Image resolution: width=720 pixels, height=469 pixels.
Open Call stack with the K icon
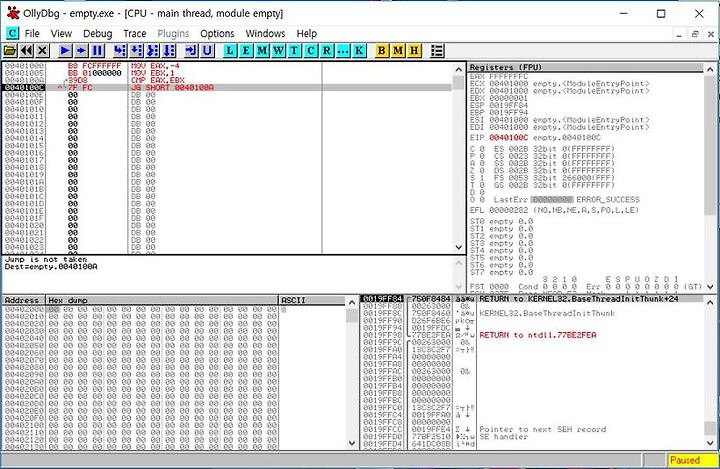(x=359, y=51)
